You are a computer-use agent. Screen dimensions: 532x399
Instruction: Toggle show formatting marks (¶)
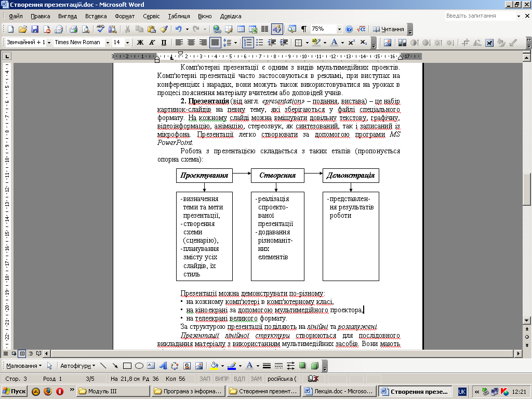click(x=303, y=29)
